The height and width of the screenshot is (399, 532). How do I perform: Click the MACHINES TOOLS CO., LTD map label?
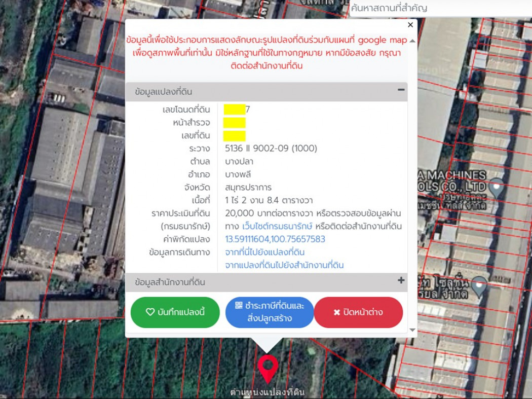coord(452,180)
